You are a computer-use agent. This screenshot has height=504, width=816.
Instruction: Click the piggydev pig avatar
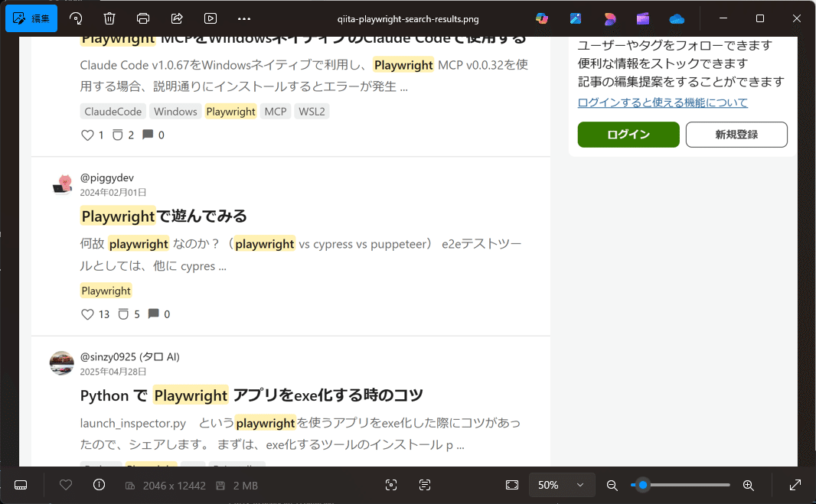point(62,184)
